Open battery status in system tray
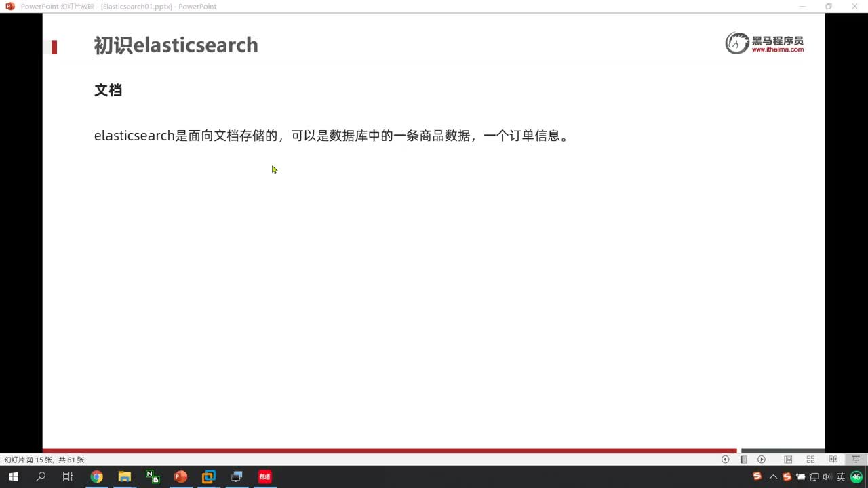Viewport: 868px width, 488px height. click(801, 476)
